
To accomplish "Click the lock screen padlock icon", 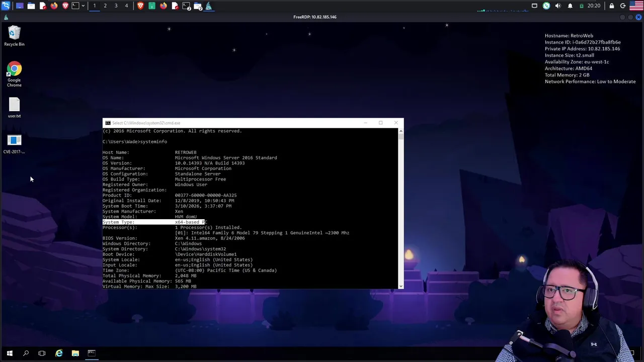I will pyautogui.click(x=612, y=6).
